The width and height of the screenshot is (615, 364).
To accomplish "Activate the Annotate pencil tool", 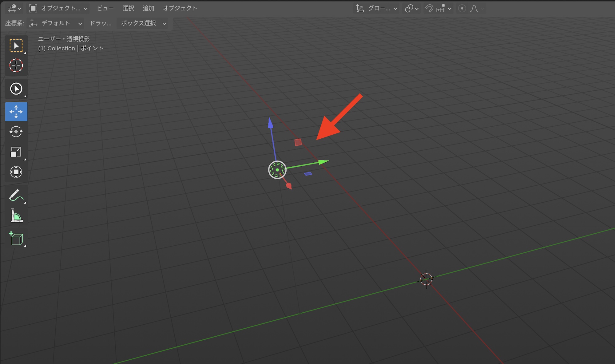I will coord(16,195).
